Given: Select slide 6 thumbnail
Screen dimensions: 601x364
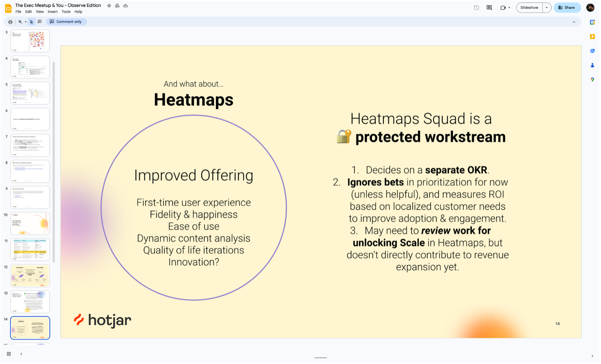Looking at the screenshot, I should (30, 119).
